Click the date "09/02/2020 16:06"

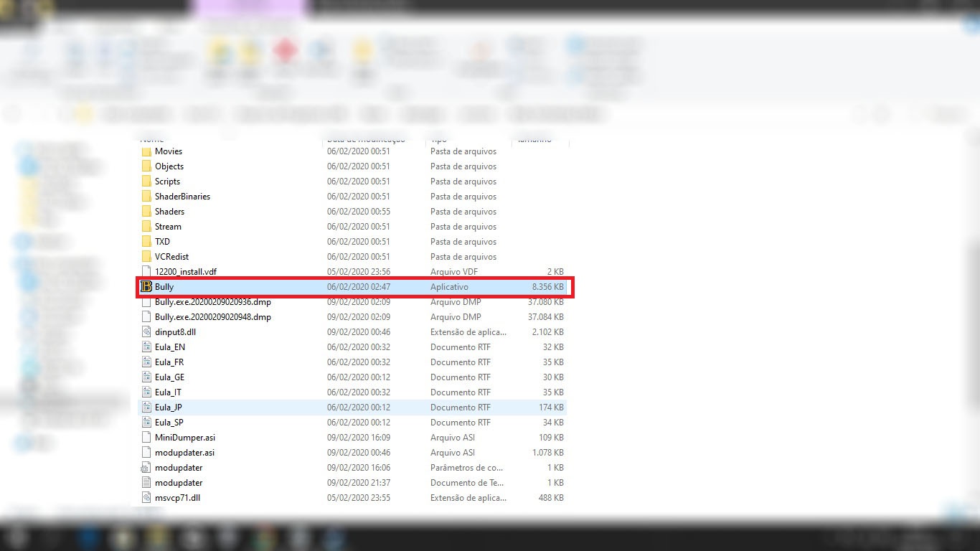(x=359, y=468)
